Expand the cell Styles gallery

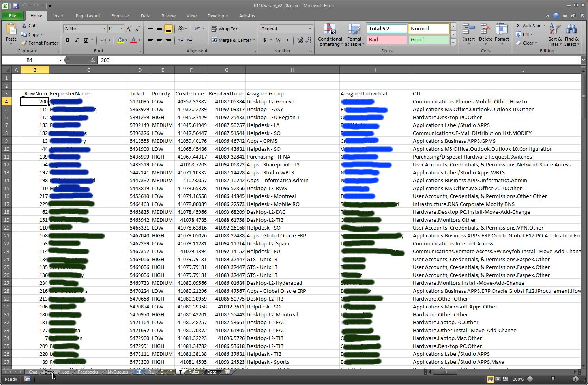point(453,42)
